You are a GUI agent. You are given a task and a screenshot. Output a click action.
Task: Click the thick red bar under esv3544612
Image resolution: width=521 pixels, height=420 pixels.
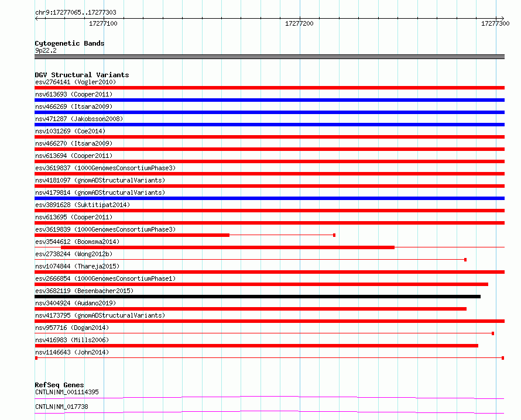coord(228,247)
